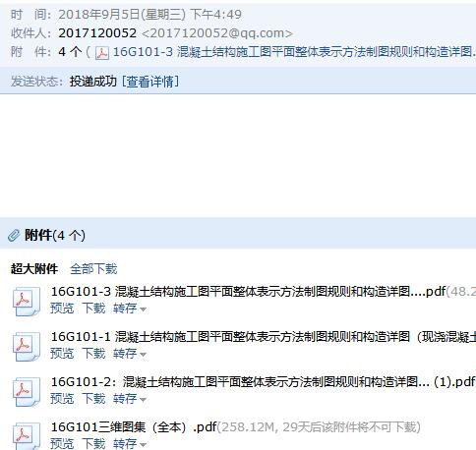
Task: Download the 16G101三维图集 attachment
Action: [93, 443]
